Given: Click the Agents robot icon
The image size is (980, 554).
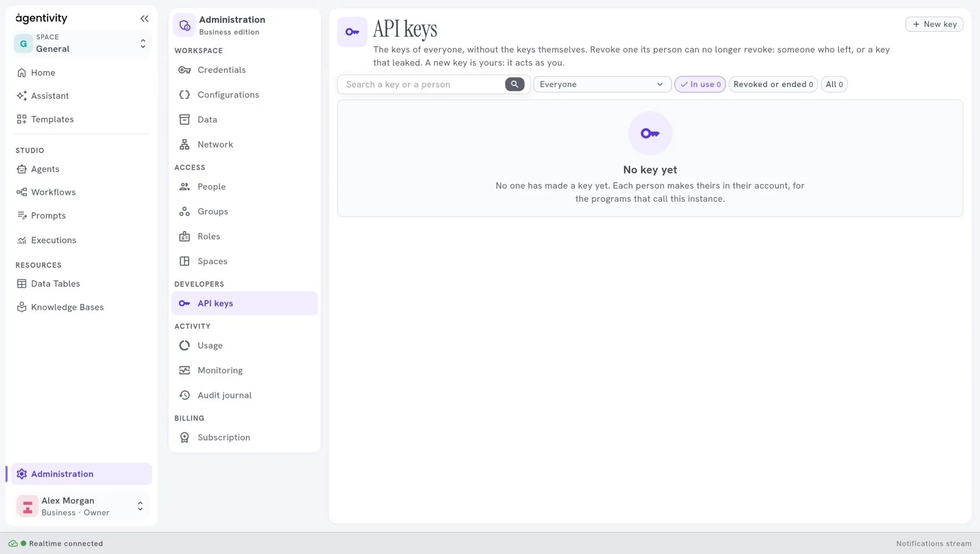Looking at the screenshot, I should pos(21,169).
